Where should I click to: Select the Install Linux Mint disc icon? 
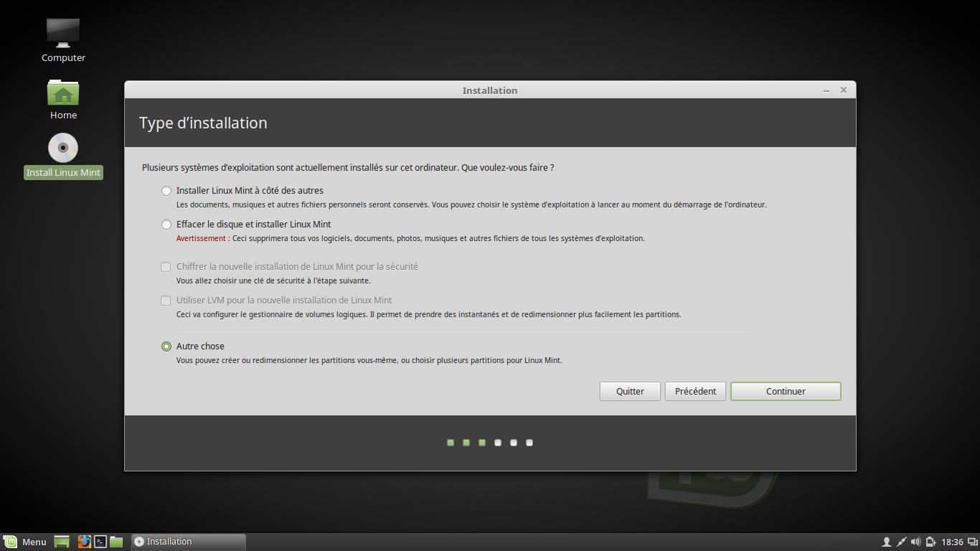point(63,156)
